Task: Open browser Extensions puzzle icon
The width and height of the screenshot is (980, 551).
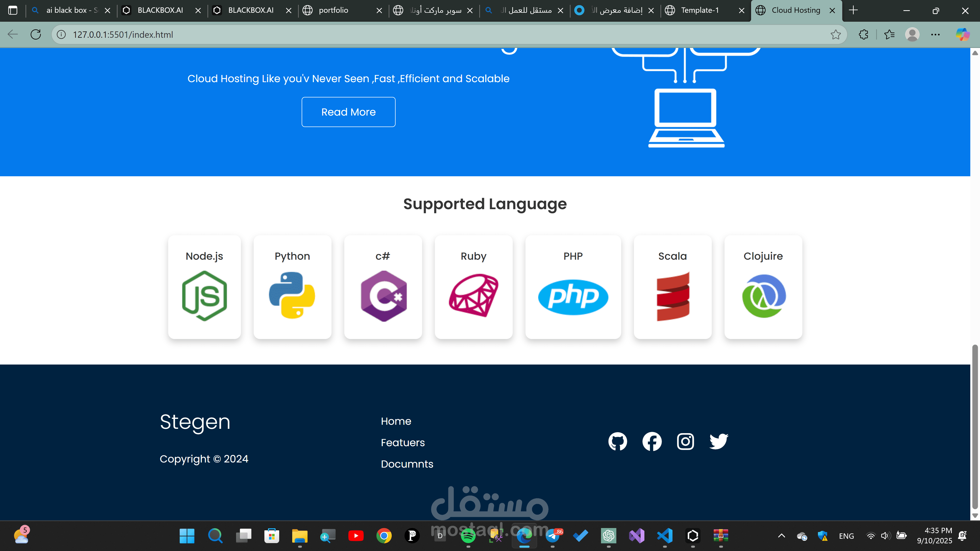Action: 863,35
